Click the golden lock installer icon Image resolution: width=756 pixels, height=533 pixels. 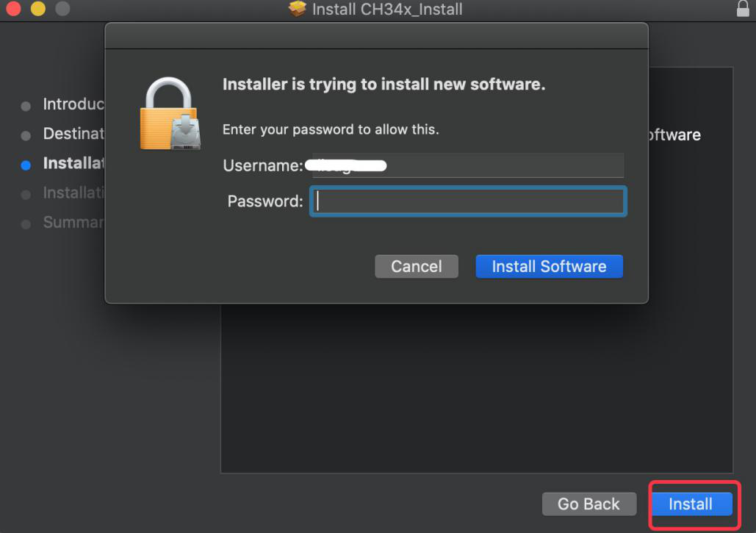(x=170, y=114)
